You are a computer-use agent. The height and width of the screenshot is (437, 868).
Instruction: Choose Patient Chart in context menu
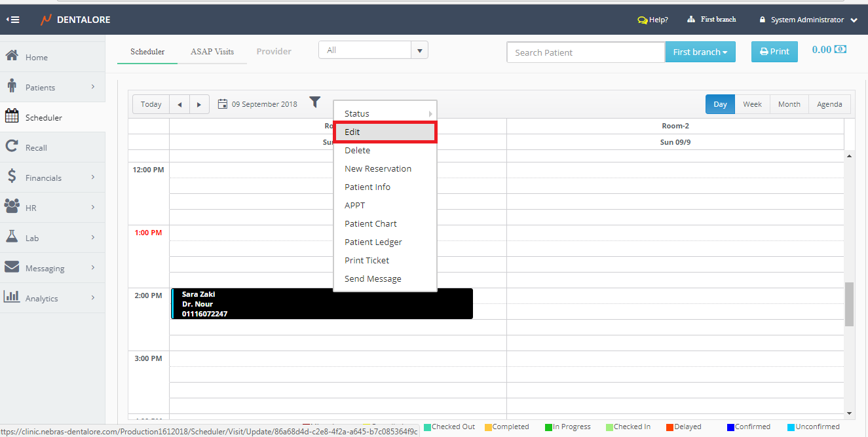[x=371, y=223]
